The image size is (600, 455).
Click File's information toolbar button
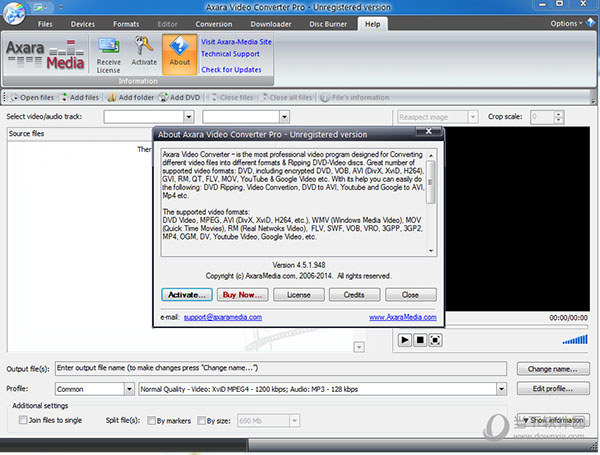354,98
